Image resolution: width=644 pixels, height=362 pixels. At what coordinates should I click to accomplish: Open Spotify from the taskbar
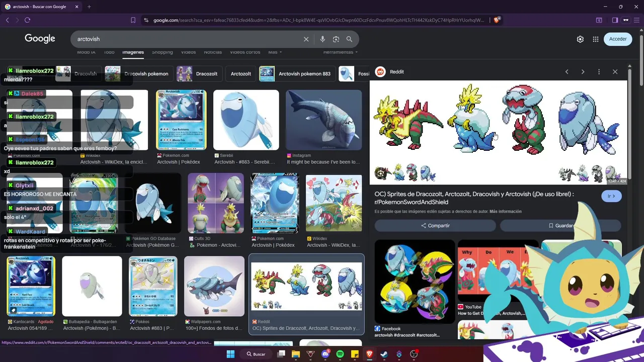click(340, 354)
